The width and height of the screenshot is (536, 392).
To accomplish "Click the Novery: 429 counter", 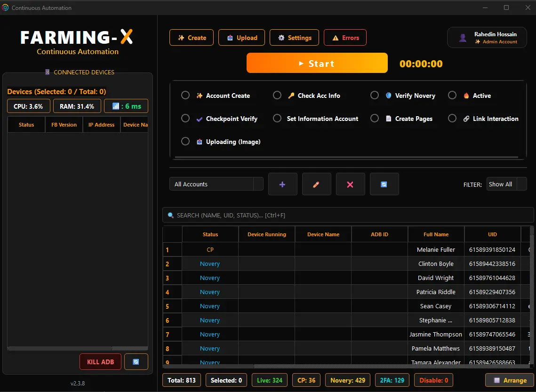I will coord(348,380).
